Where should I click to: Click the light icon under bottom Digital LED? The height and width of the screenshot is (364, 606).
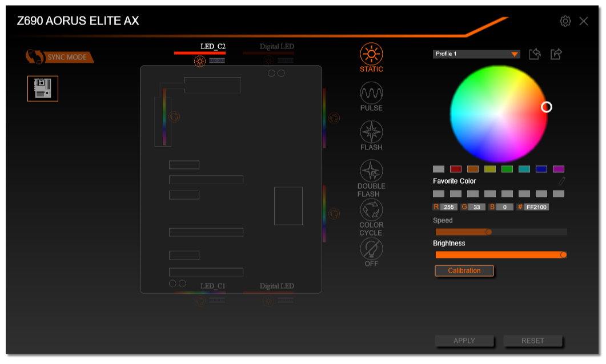click(x=268, y=301)
